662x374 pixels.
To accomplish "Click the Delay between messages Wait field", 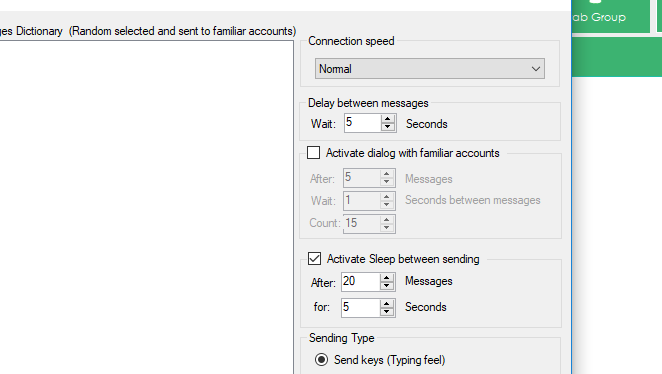I will pos(363,123).
